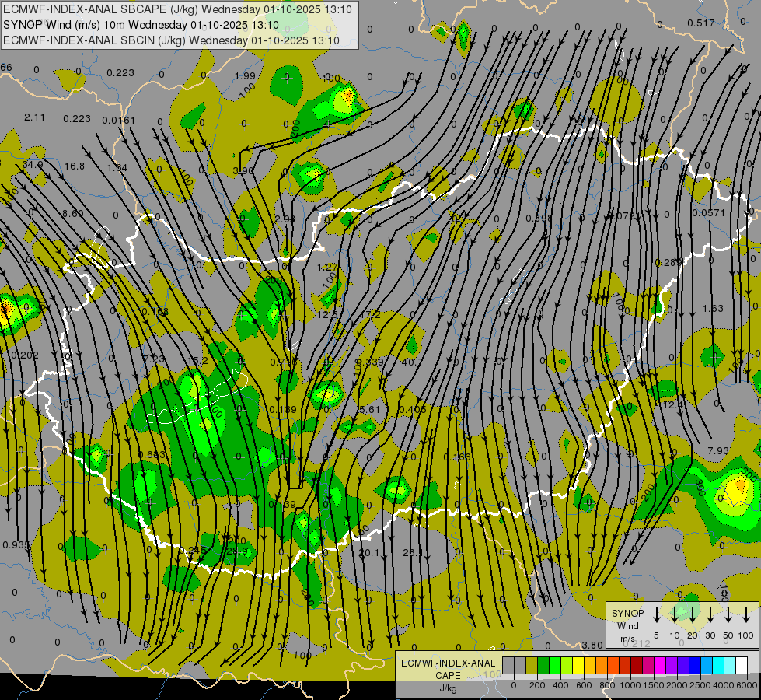Click the olive swatch in the CAPE scale

coord(532,666)
